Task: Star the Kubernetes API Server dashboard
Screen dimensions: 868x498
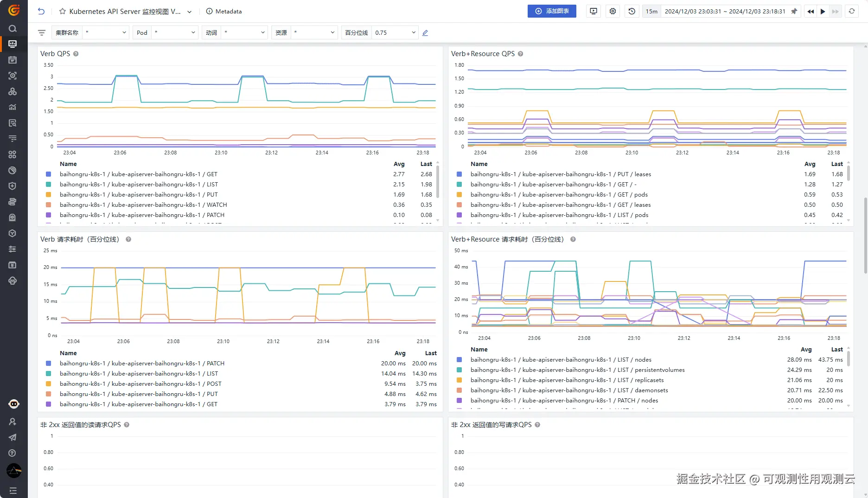Action: coord(63,11)
